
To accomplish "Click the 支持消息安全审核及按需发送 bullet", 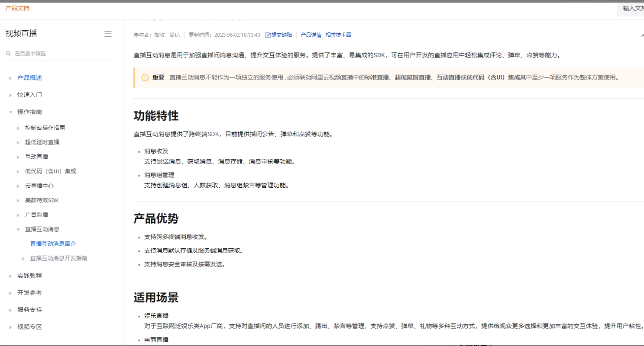I will coord(184,264).
